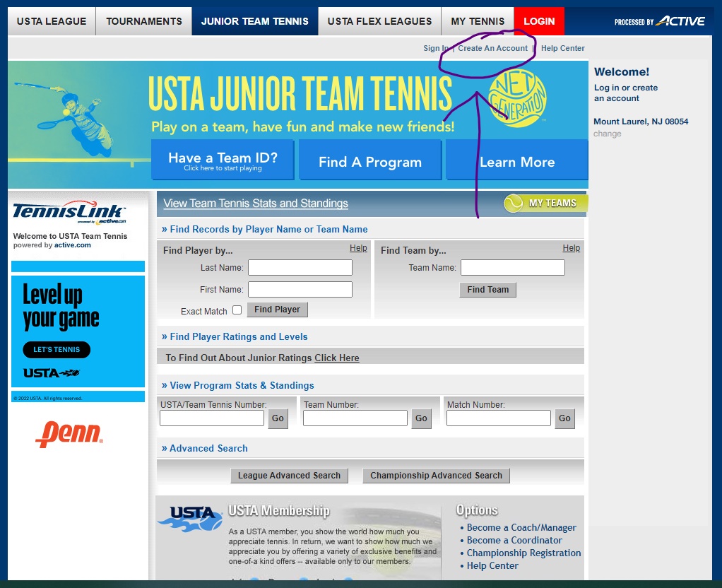This screenshot has width=722, height=588.
Task: Open View Team Tennis Stats and Standings
Action: (256, 204)
